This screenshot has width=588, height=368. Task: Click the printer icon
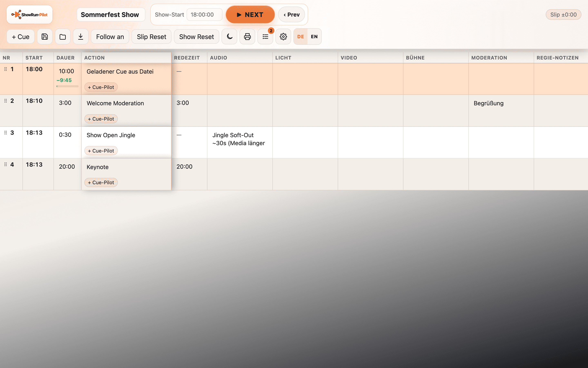[247, 37]
